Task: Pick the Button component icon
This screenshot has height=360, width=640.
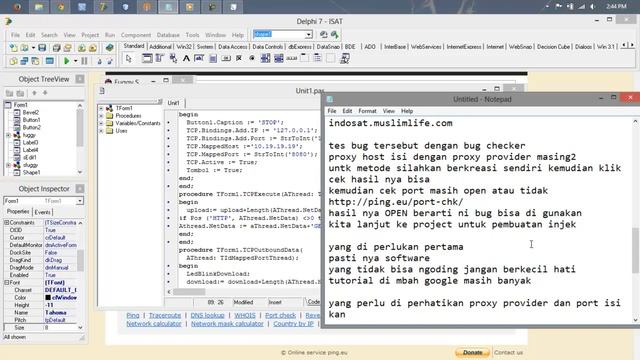Action: point(226,59)
